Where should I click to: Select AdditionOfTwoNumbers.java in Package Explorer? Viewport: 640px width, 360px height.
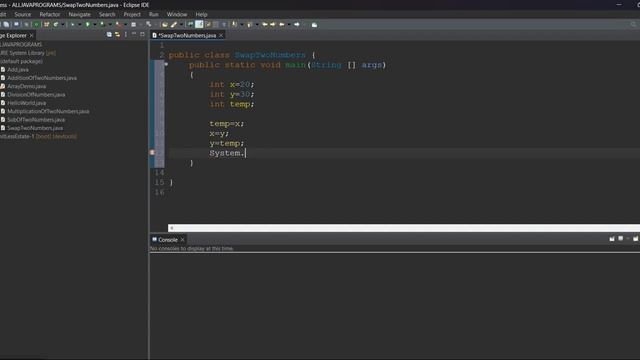pyautogui.click(x=42, y=78)
